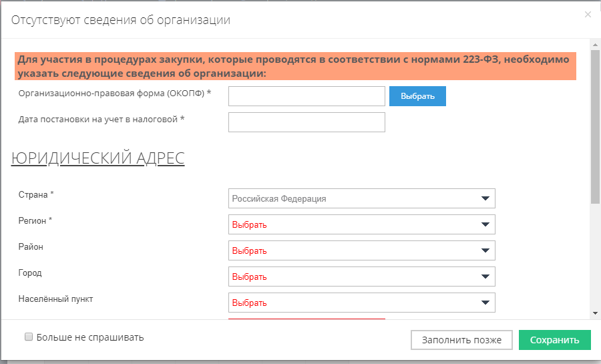Click the dialog title Отсутствуют сведения об организации
The width and height of the screenshot is (601, 364).
[121, 20]
